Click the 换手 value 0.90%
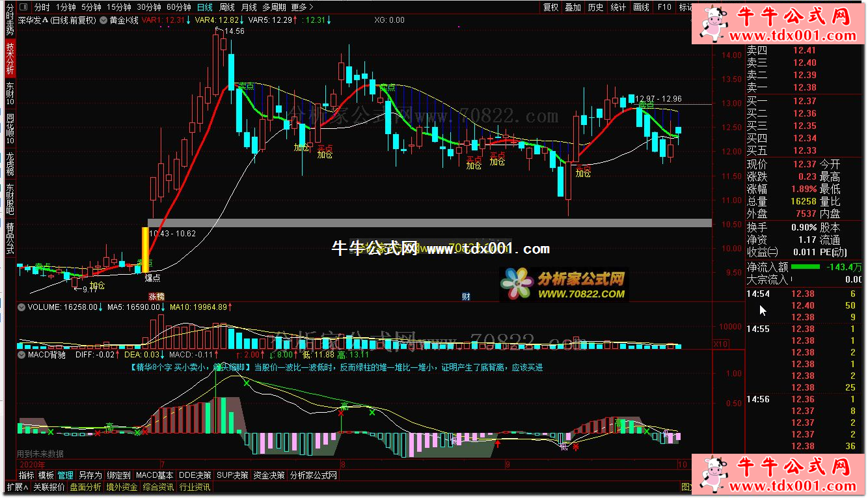Viewport: 868px width, 498px height. pyautogui.click(x=804, y=227)
